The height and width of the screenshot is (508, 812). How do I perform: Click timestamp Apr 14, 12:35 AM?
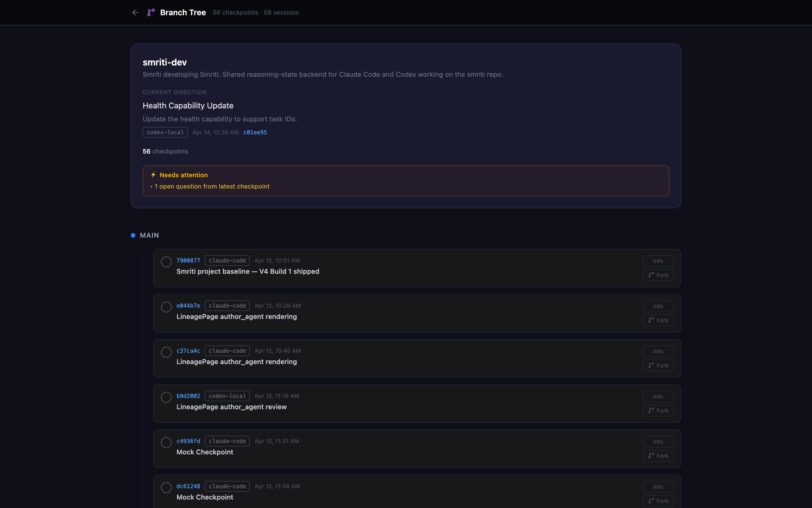click(x=215, y=132)
